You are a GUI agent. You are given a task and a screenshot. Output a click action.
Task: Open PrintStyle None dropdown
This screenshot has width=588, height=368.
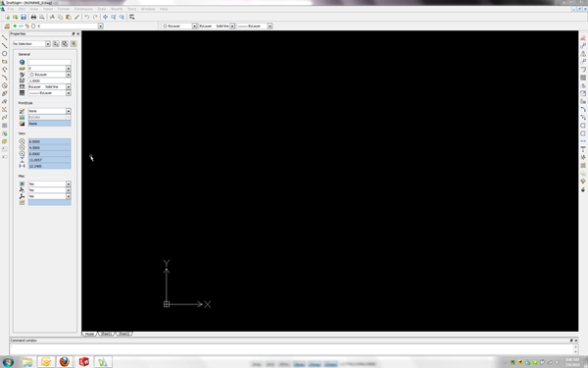click(x=69, y=111)
